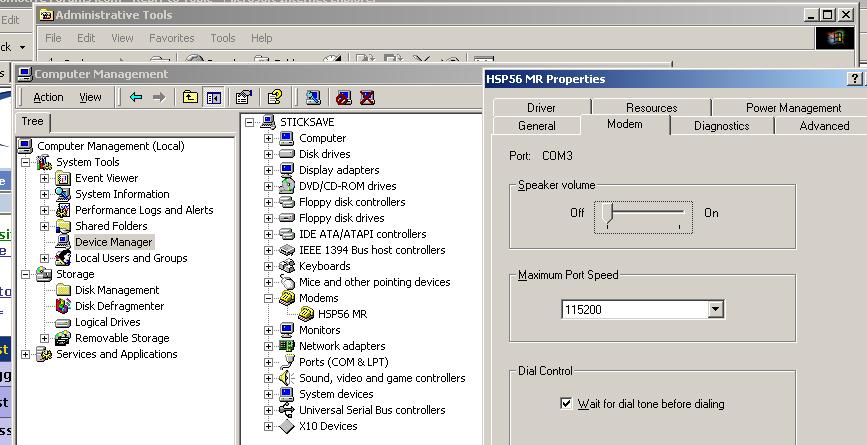Viewport: 867px width, 445px height.
Task: Click the Help toolbar icon
Action: pos(274,97)
